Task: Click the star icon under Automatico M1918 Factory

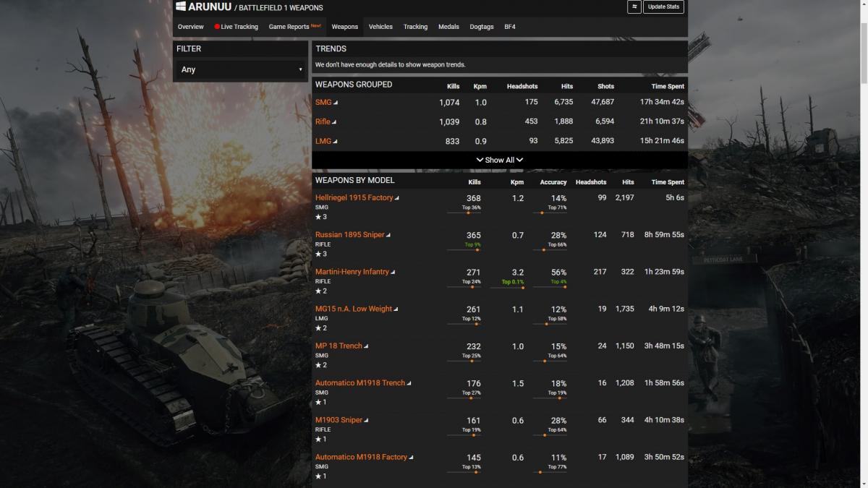Action: [318, 476]
